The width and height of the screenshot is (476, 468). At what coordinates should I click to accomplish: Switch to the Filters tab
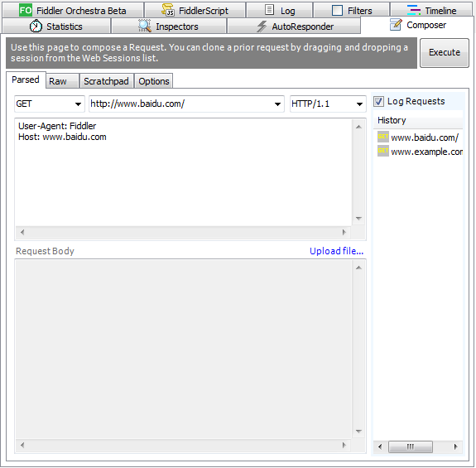352,10
